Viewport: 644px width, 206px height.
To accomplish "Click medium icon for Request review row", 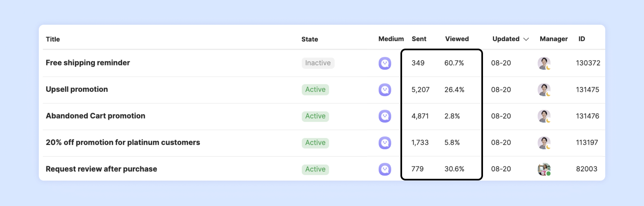I will pos(385,169).
